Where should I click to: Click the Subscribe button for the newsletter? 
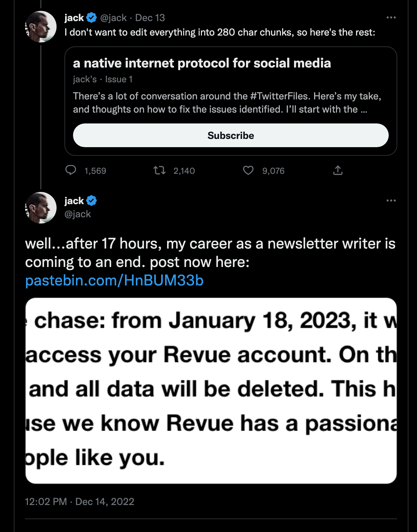click(231, 135)
